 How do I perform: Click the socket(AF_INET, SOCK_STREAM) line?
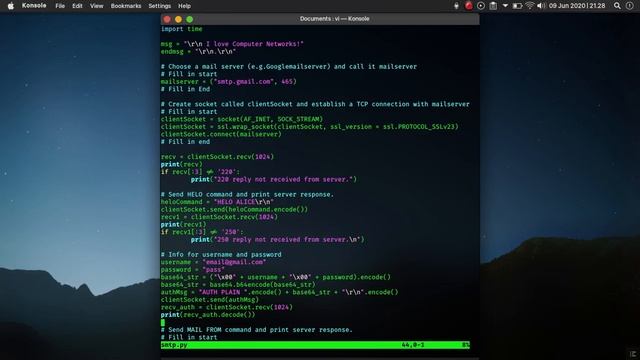pyautogui.click(x=242, y=119)
